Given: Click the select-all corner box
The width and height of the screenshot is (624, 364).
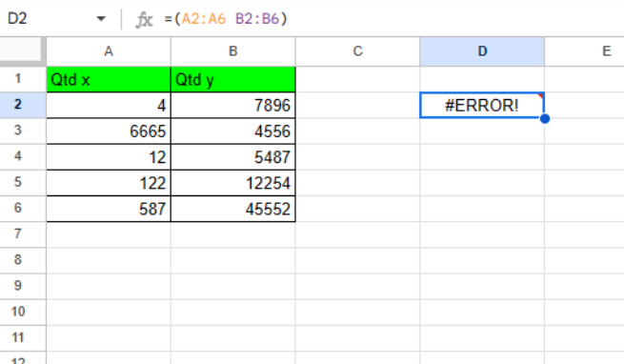Looking at the screenshot, I should point(23,51).
